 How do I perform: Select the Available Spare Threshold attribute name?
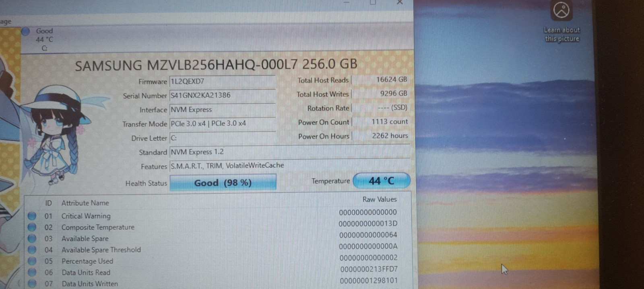tap(101, 250)
